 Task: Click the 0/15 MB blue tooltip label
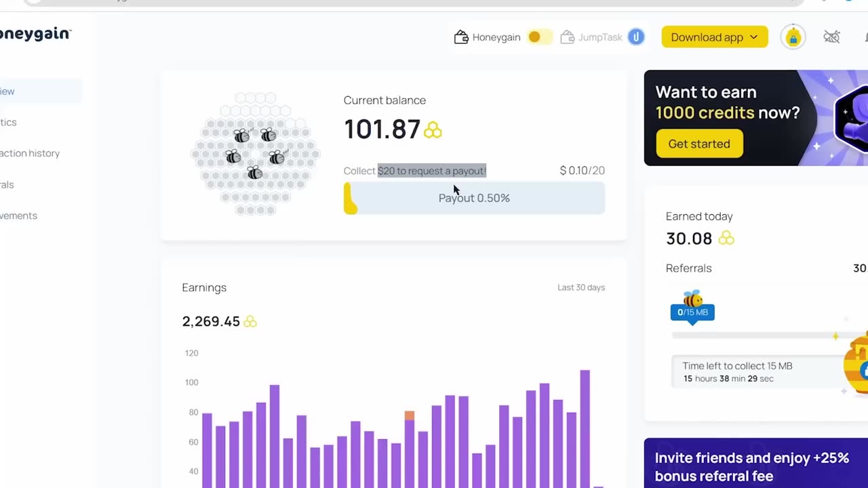[692, 312]
